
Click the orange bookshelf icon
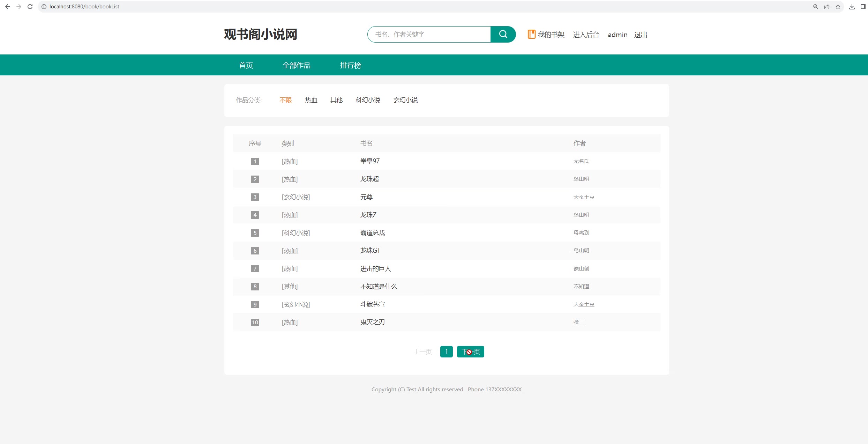pos(531,34)
